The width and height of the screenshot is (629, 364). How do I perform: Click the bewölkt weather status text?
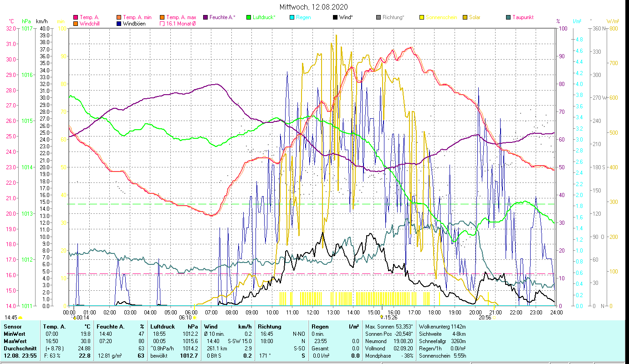pos(159,355)
